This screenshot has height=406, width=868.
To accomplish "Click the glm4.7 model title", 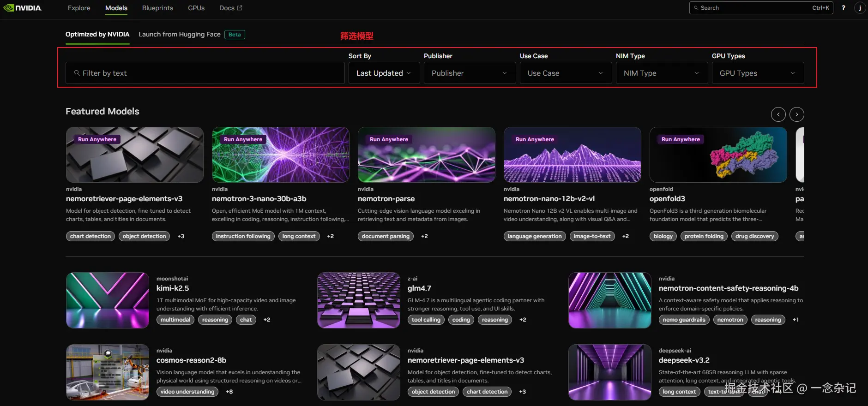I will click(x=419, y=288).
